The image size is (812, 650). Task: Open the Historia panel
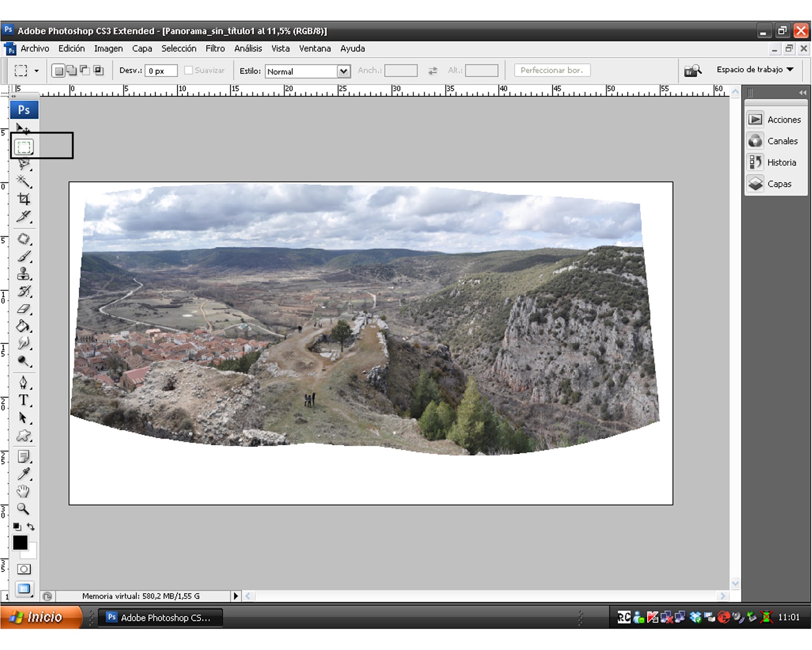pyautogui.click(x=781, y=162)
